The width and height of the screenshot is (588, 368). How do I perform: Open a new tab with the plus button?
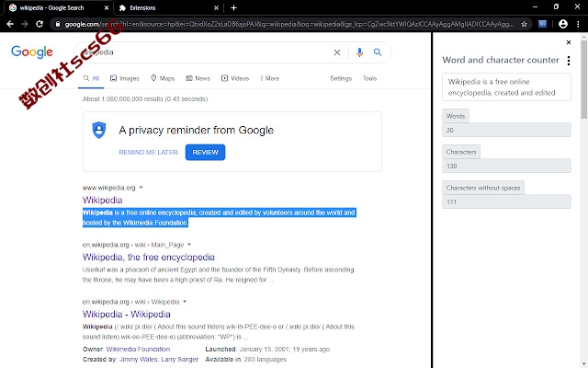(233, 7)
